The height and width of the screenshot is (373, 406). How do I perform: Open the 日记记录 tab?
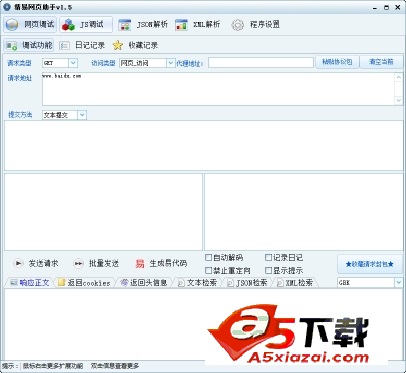(x=82, y=45)
